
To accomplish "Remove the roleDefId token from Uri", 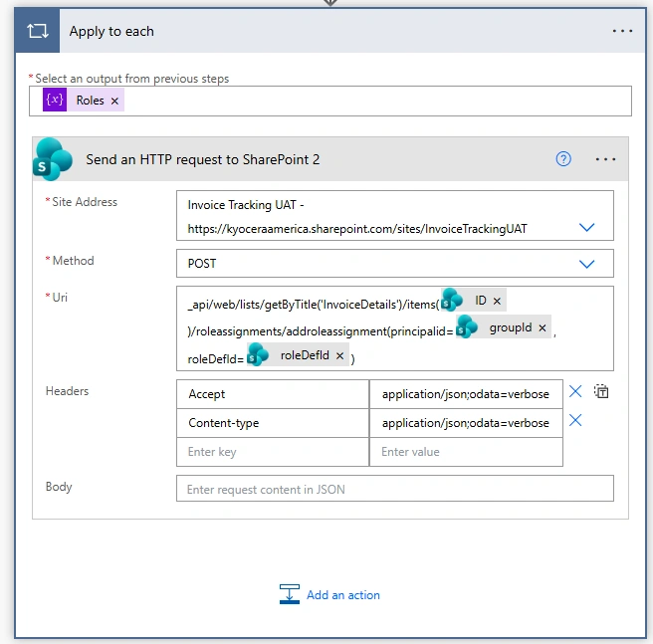I will pos(339,355).
